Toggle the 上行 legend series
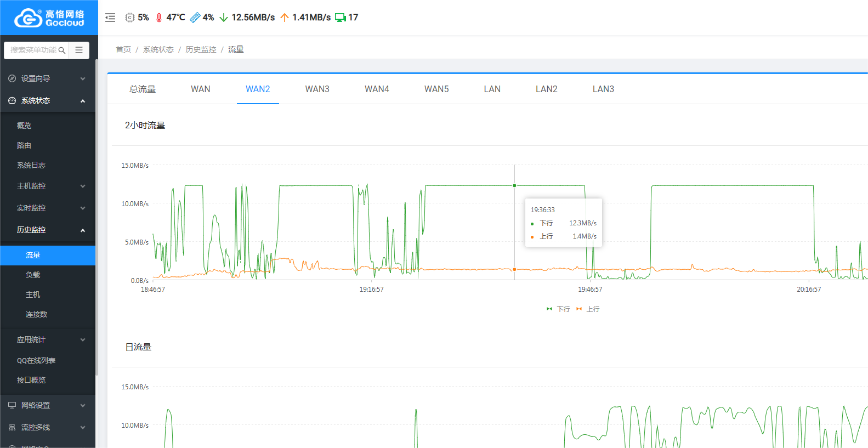The height and width of the screenshot is (448, 868). pos(588,309)
